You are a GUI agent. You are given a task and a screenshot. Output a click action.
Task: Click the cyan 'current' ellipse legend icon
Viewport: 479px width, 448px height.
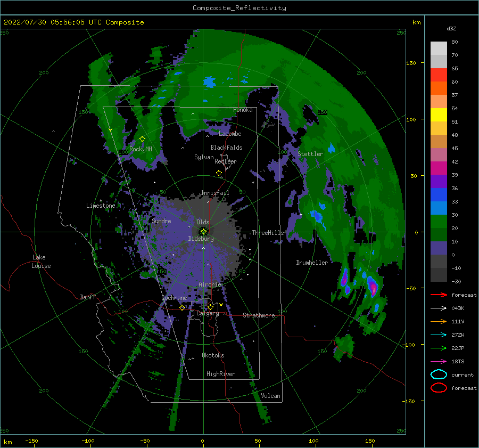[439, 374]
